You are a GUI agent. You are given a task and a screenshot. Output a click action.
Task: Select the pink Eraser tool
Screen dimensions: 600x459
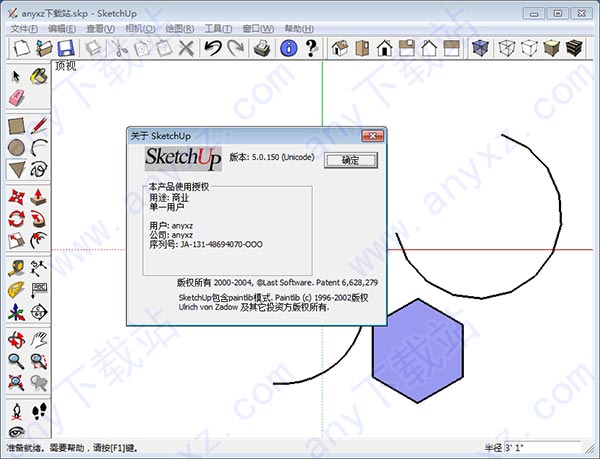pyautogui.click(x=16, y=98)
